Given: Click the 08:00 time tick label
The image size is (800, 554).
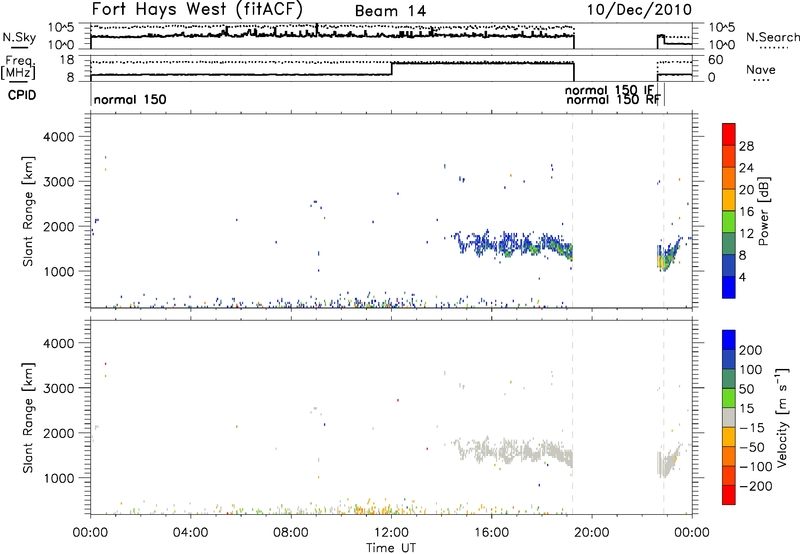Looking at the screenshot, I should pos(290,533).
